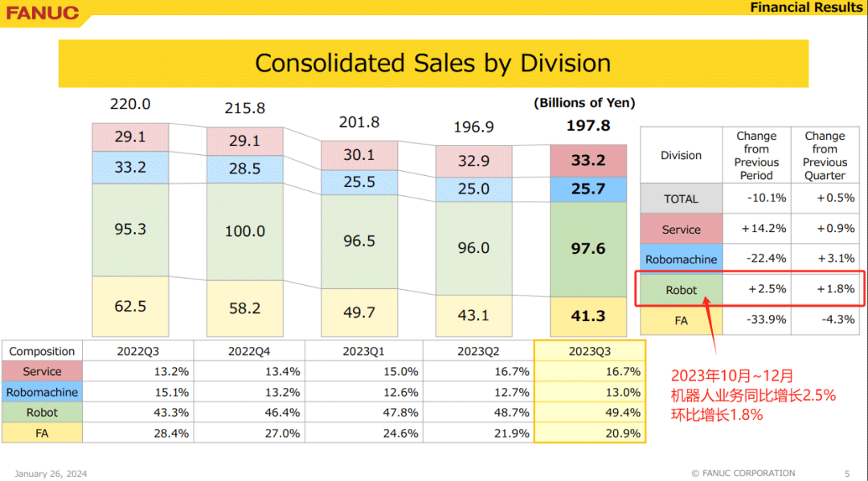The height and width of the screenshot is (481, 868).
Task: Click the 96.0 Robot bar segment
Action: (474, 248)
